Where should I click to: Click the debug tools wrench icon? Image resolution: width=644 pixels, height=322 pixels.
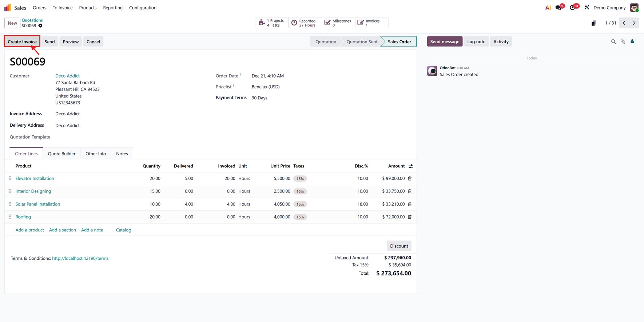coord(587,8)
